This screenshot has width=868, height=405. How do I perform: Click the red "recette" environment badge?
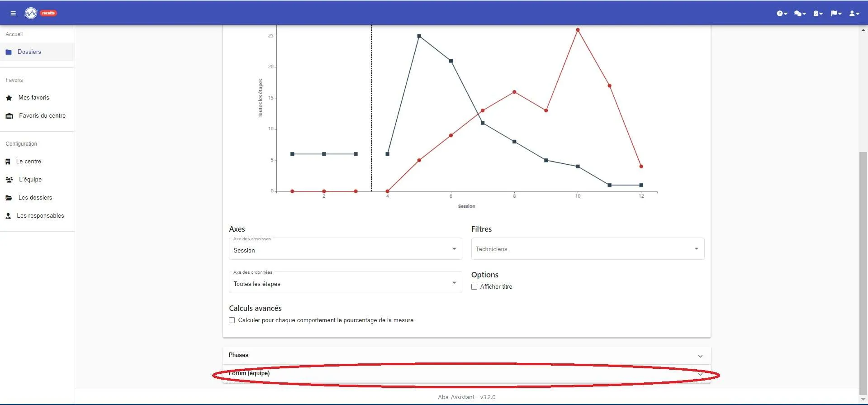(x=48, y=13)
